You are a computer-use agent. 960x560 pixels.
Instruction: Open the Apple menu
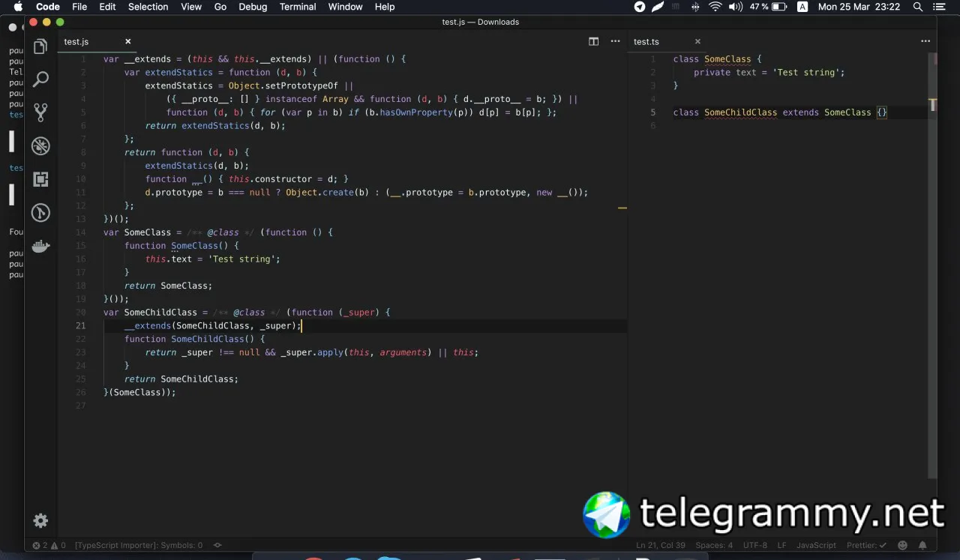click(18, 7)
